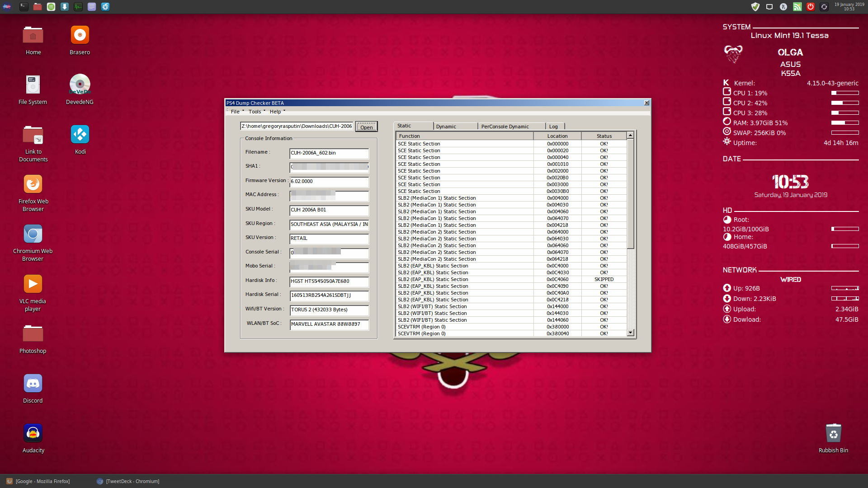Click the sync refresh tray icon

coord(824,7)
